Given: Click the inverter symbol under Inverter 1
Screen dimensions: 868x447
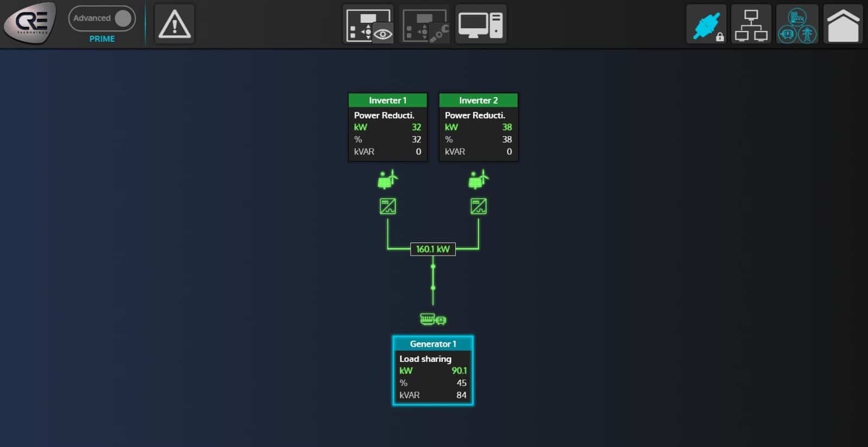Looking at the screenshot, I should point(387,206).
